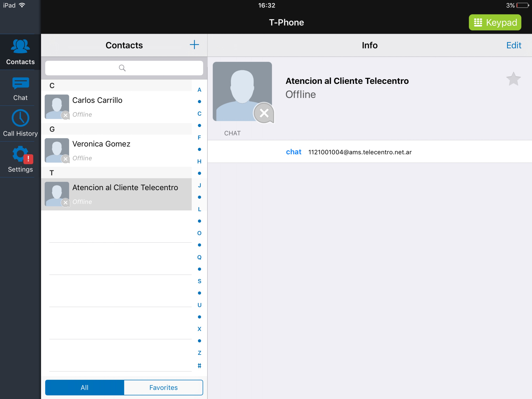This screenshot has height=399, width=532.
Task: Jump to letter H in index
Action: point(199,161)
